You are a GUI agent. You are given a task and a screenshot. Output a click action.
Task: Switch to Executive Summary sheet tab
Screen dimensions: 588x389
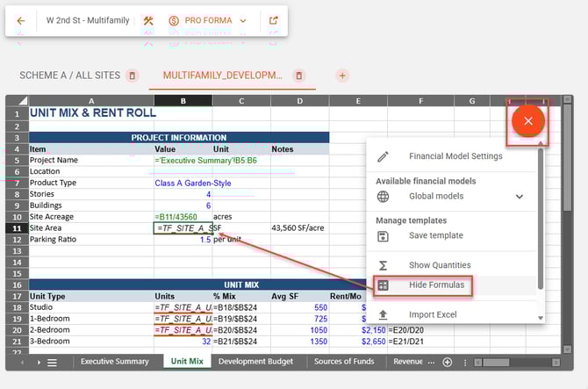point(114,361)
